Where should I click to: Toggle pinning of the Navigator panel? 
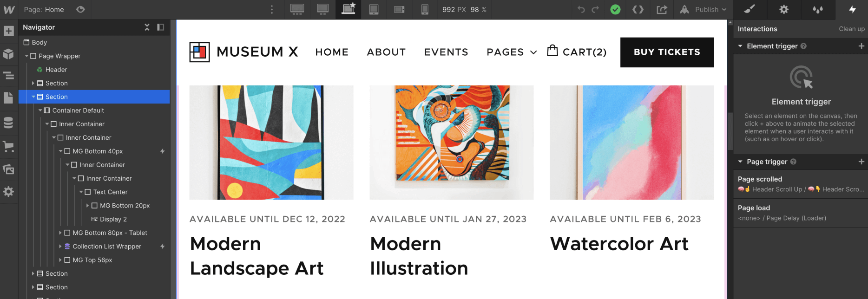[161, 27]
